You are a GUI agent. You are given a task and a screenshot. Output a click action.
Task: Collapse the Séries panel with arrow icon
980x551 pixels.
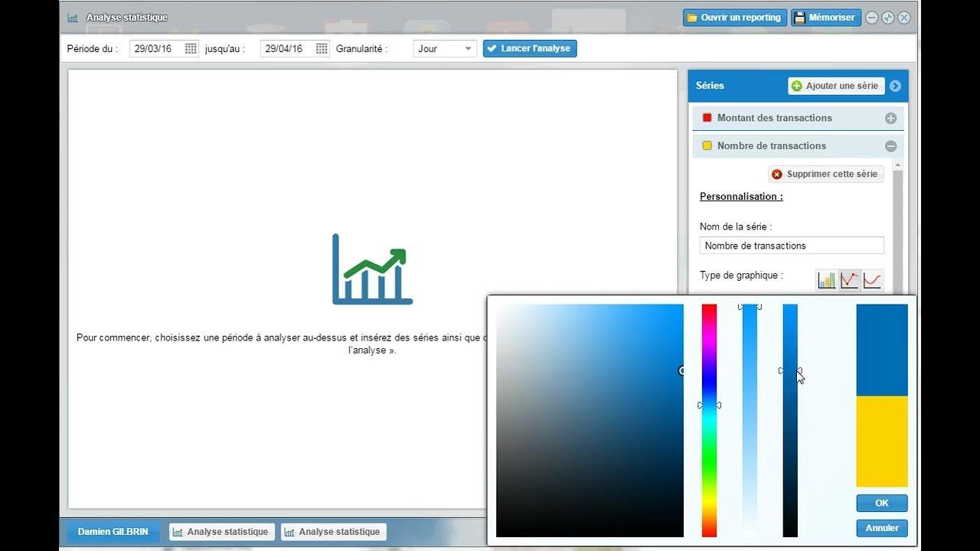point(895,86)
